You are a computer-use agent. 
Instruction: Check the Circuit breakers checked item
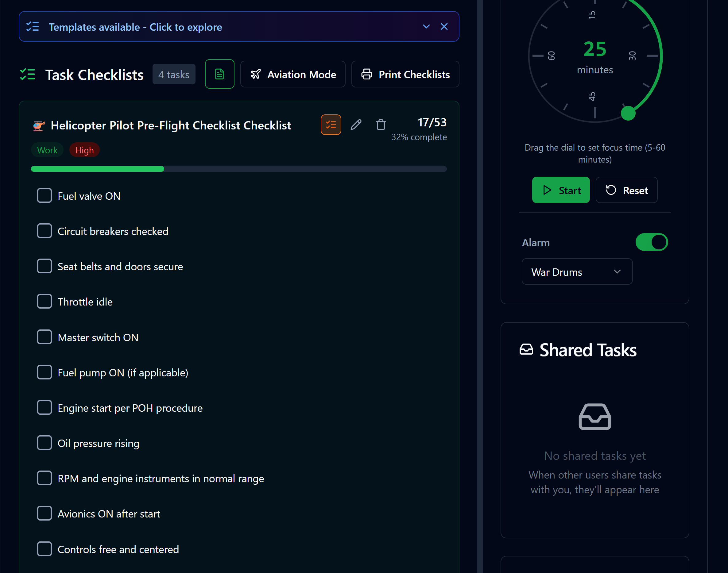tap(44, 231)
